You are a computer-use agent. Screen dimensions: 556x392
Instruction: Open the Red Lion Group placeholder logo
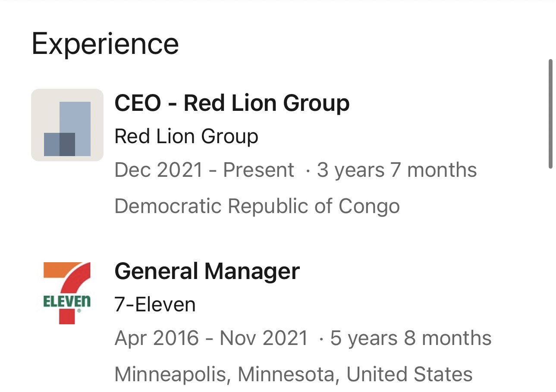click(x=67, y=125)
